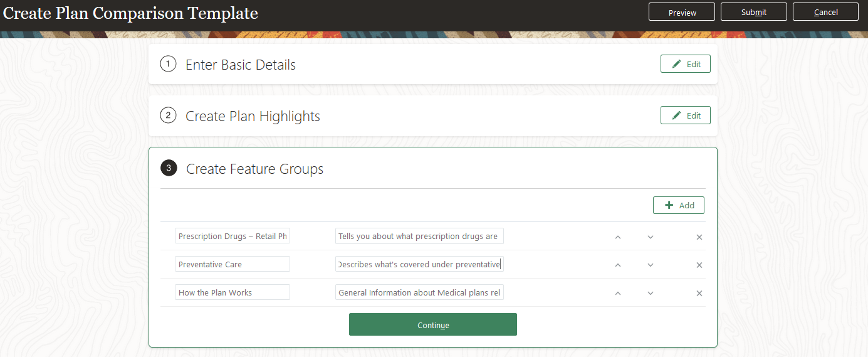
Task: Edit the Create Plan Highlights step
Action: pos(685,115)
